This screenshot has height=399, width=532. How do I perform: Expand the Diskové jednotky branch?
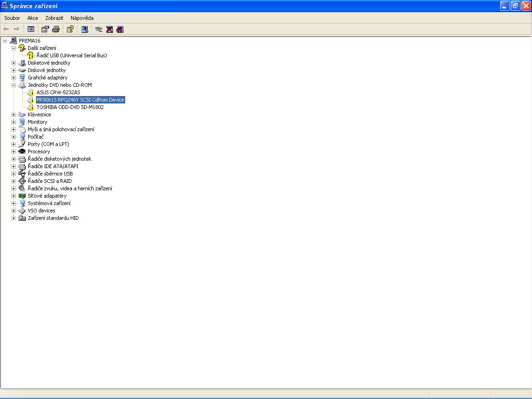click(13, 71)
